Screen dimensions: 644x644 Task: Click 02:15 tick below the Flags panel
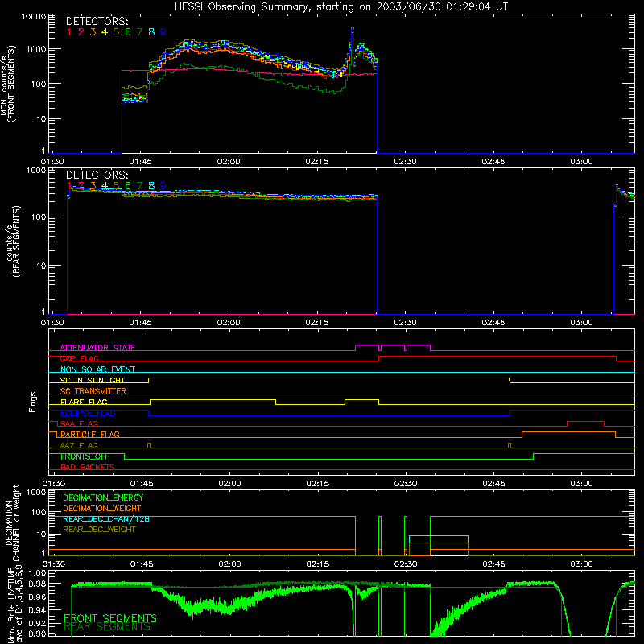[318, 484]
